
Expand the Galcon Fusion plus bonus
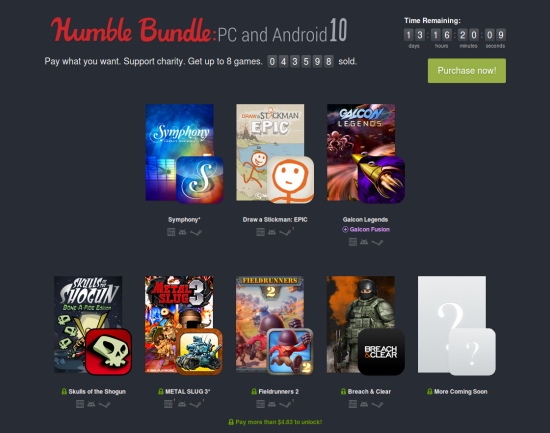pos(366,229)
